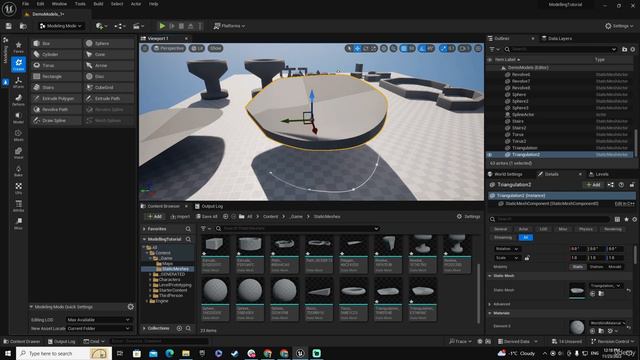This screenshot has height=360, width=640.
Task: Click the Windows Start button
Action: pos(8,353)
